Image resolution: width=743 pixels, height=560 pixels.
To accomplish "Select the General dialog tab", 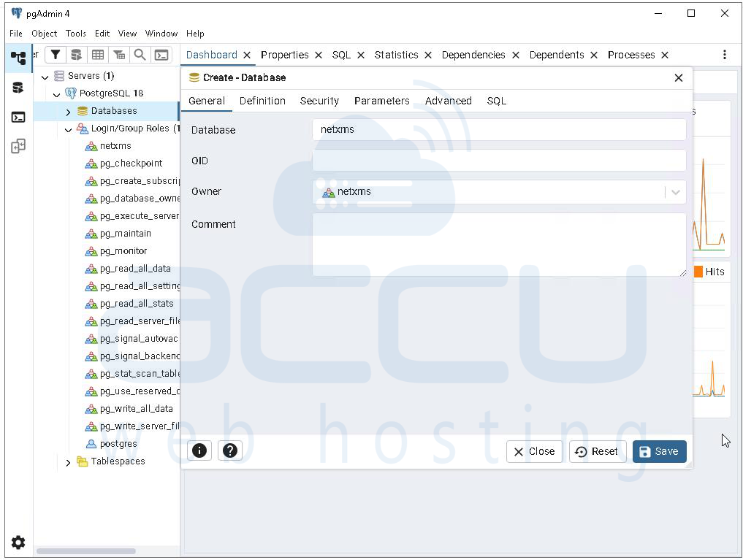I will point(207,101).
